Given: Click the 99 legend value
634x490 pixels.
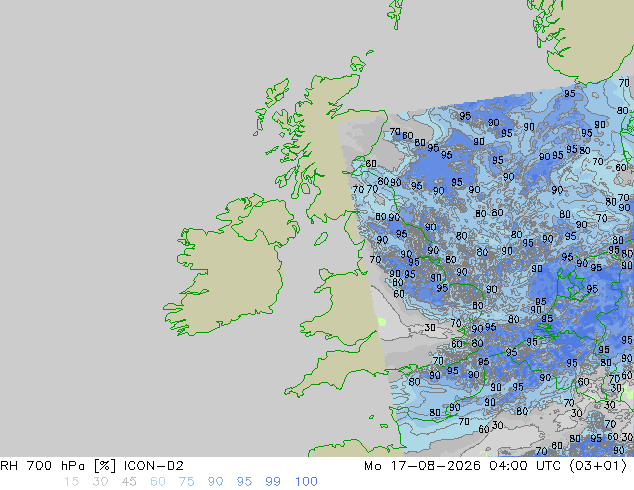Looking at the screenshot, I should [273, 482].
